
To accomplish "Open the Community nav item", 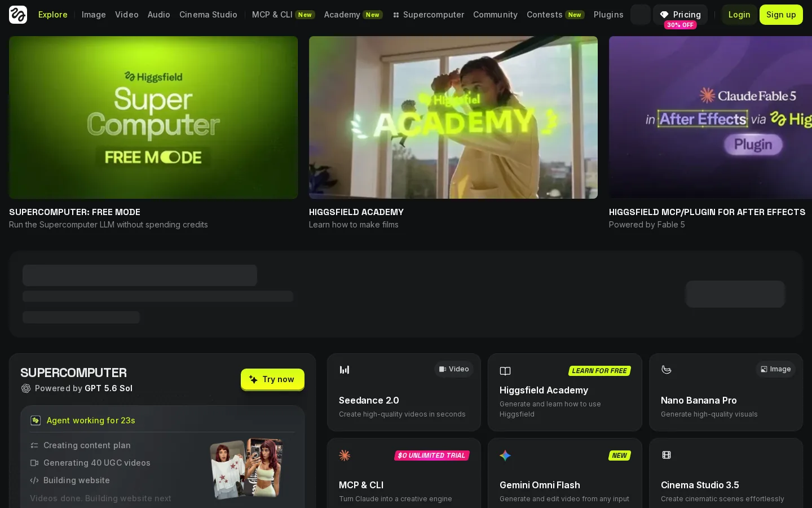I will click(495, 15).
